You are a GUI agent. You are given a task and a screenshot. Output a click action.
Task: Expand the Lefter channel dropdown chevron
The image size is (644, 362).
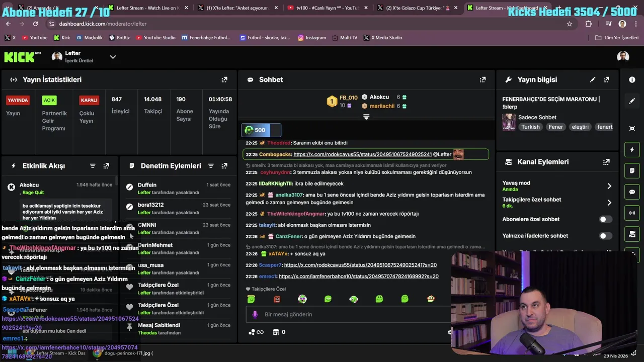click(113, 57)
